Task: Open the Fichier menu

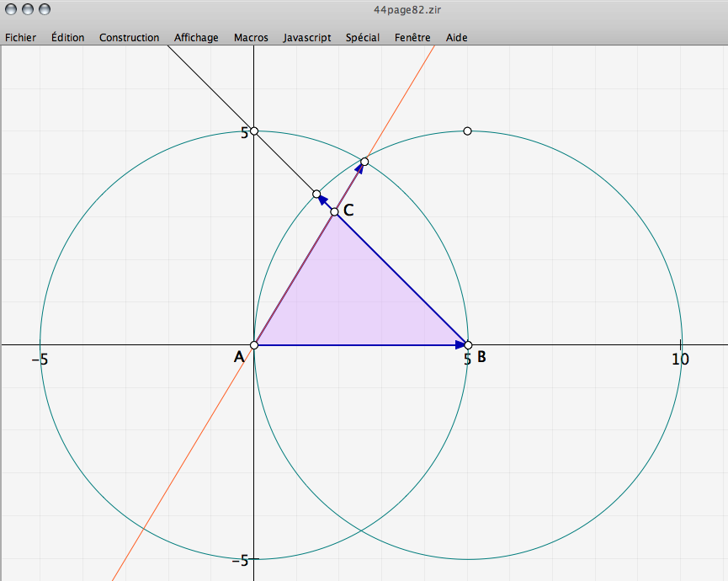Action: coord(20,37)
